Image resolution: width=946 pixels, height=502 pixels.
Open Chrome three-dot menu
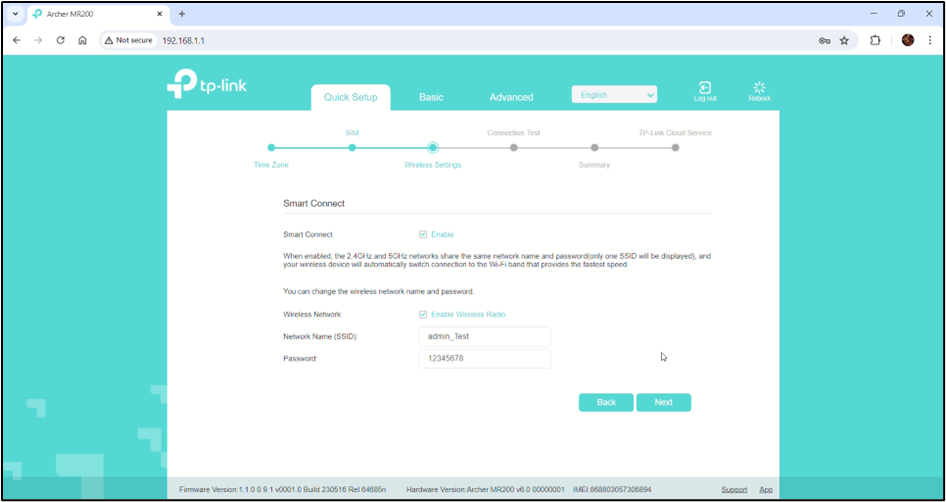click(x=930, y=40)
